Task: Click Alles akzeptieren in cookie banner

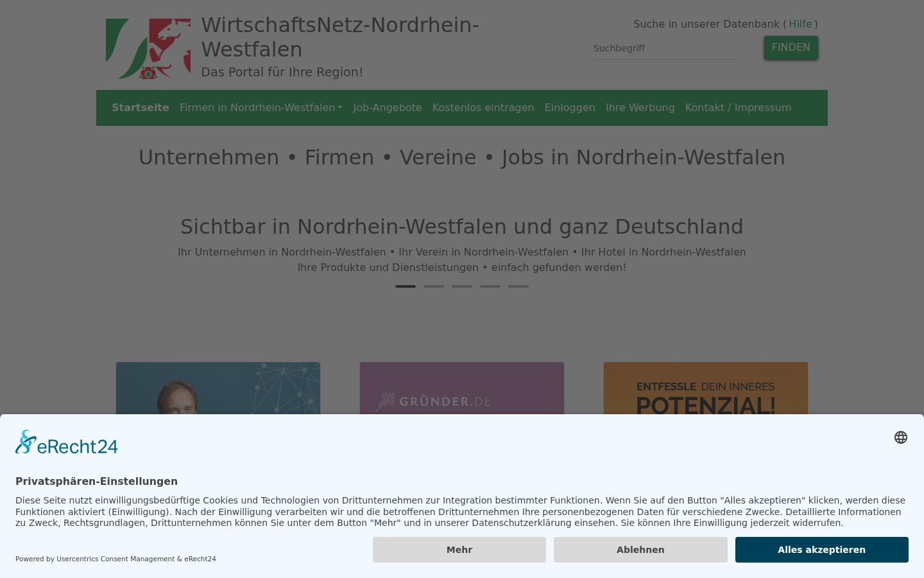Action: coord(822,550)
